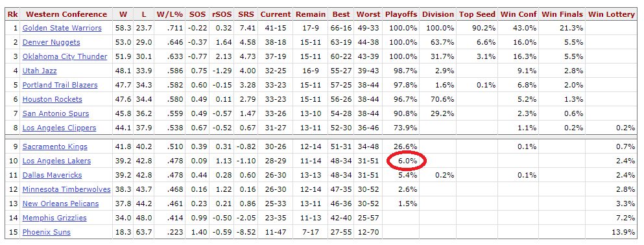Screen dimensions: 644x245
Task: Sort table by Playoffs column header
Action: point(401,14)
